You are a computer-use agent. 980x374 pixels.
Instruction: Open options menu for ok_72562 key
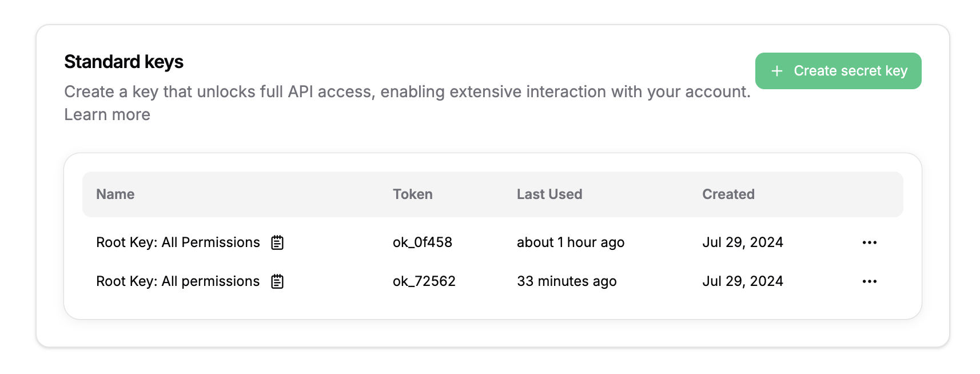point(869,281)
